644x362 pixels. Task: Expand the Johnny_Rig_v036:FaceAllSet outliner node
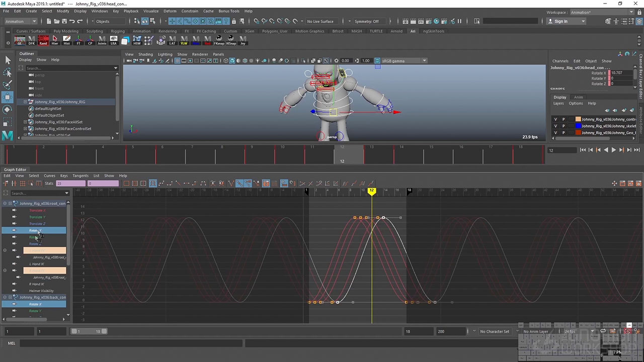click(25, 122)
